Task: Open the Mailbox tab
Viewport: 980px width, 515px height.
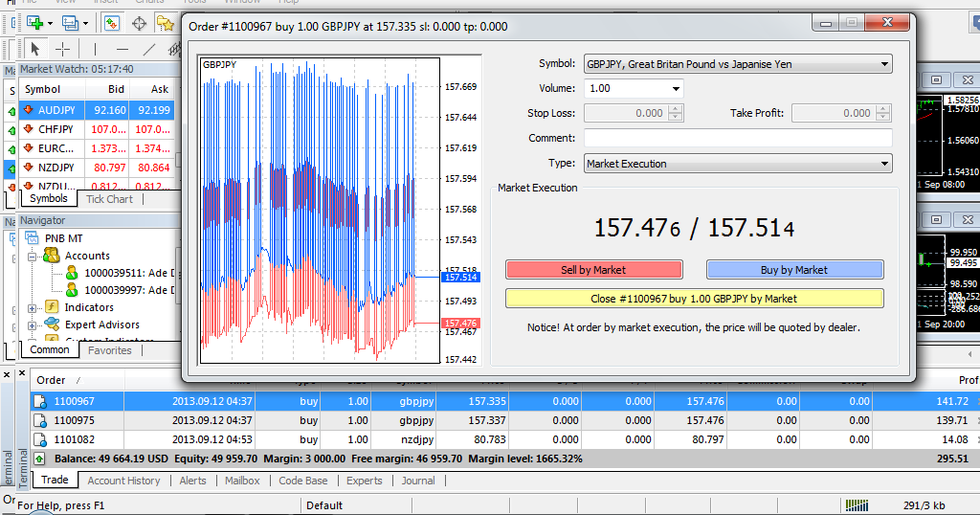Action: (x=242, y=480)
